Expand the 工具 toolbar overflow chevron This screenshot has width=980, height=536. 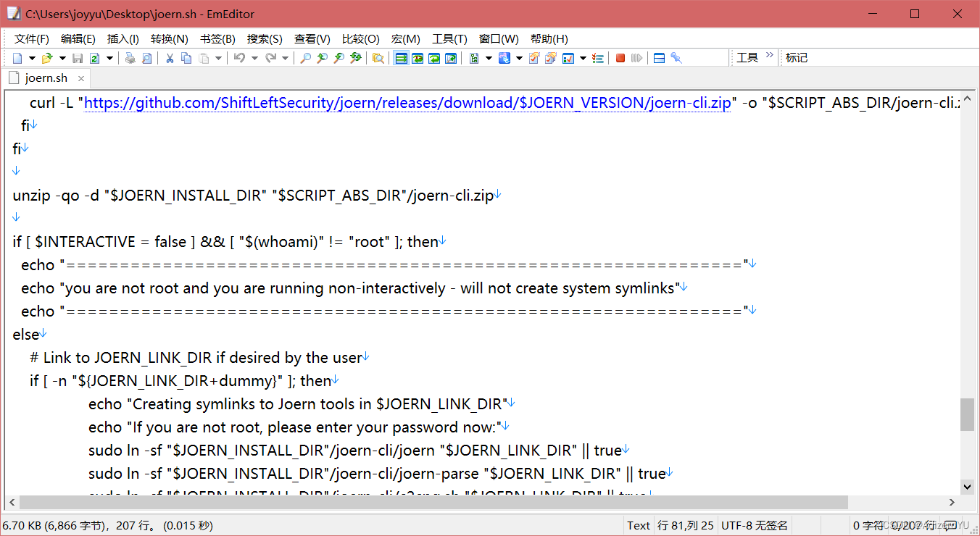pos(769,54)
